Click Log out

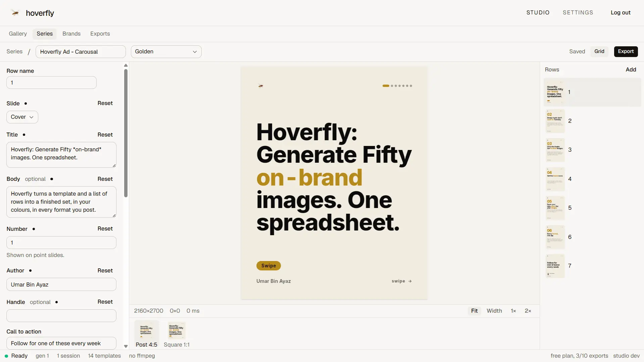click(621, 13)
